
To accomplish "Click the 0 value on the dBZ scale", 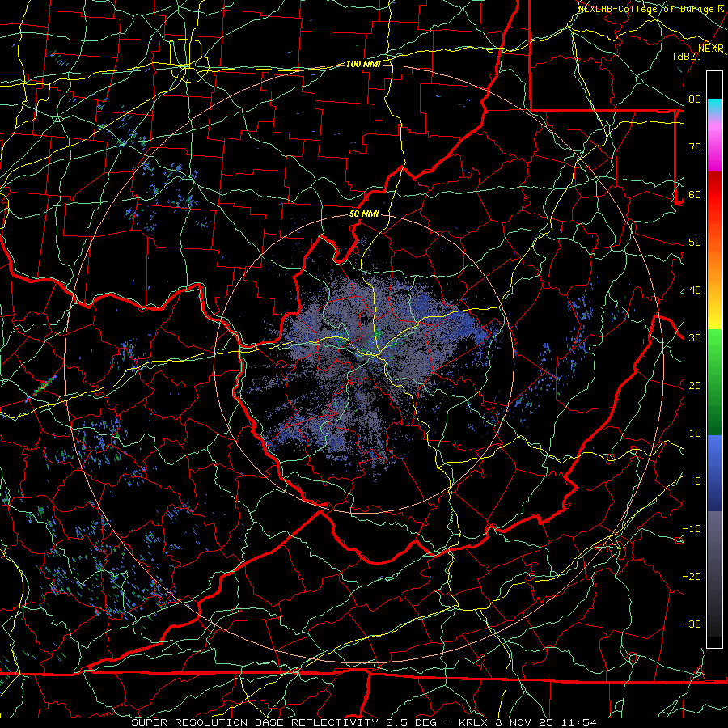I will [x=698, y=481].
